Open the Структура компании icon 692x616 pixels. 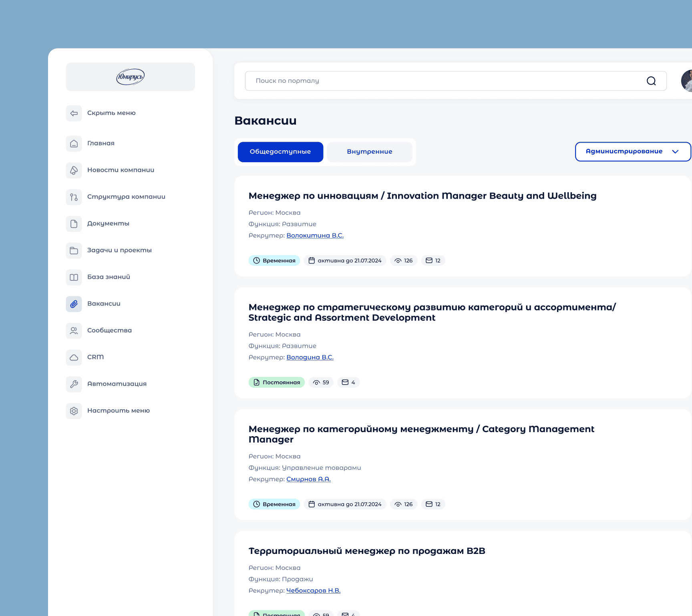pos(74,197)
